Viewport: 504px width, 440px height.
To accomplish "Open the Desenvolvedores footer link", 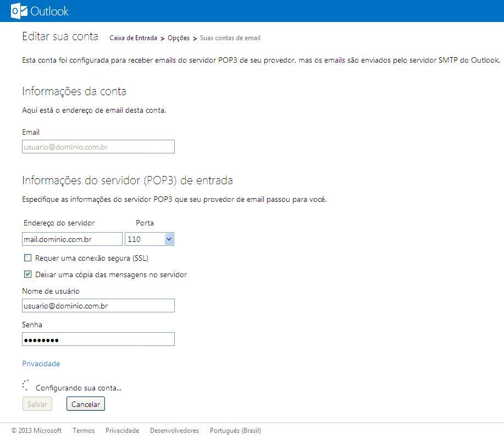I will (x=175, y=430).
